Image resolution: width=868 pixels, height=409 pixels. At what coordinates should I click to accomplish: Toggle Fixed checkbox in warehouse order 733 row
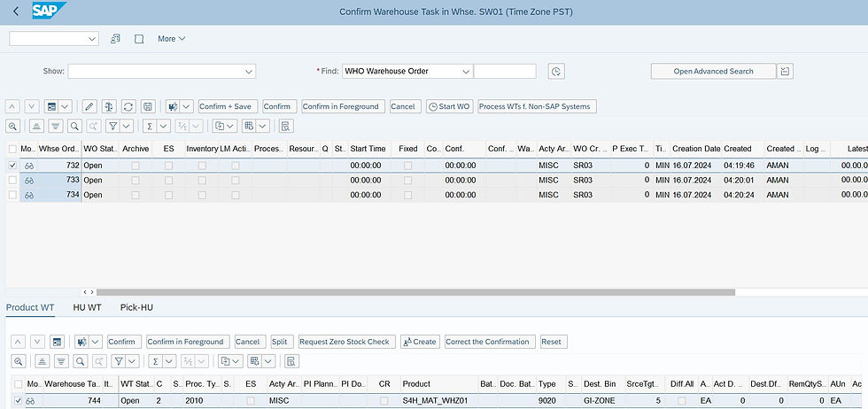408,180
